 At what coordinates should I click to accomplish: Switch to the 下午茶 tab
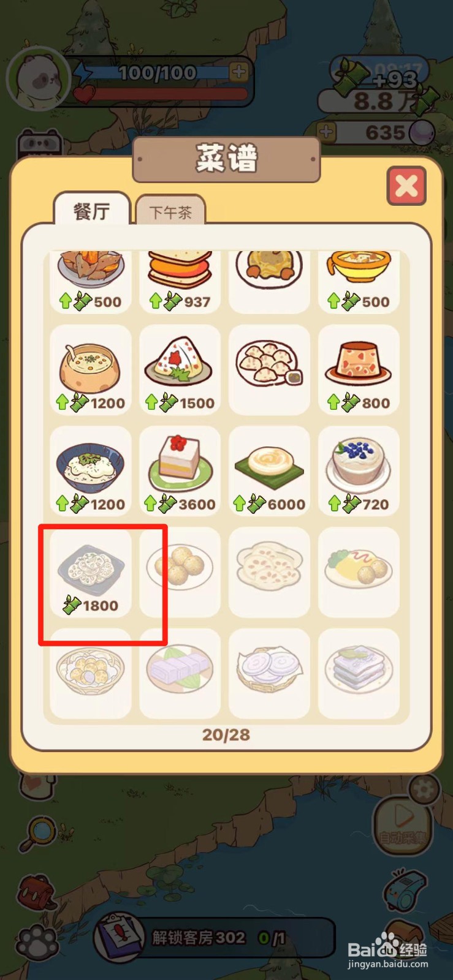point(170,211)
